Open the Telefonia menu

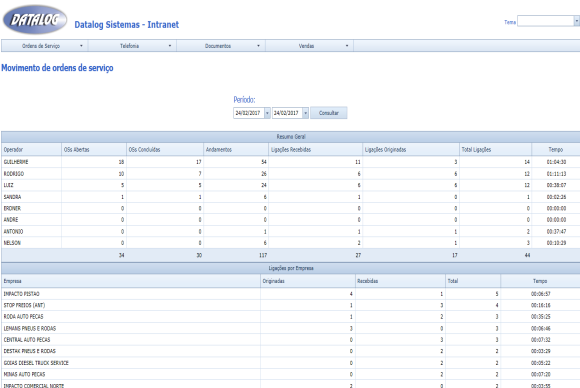[132, 46]
